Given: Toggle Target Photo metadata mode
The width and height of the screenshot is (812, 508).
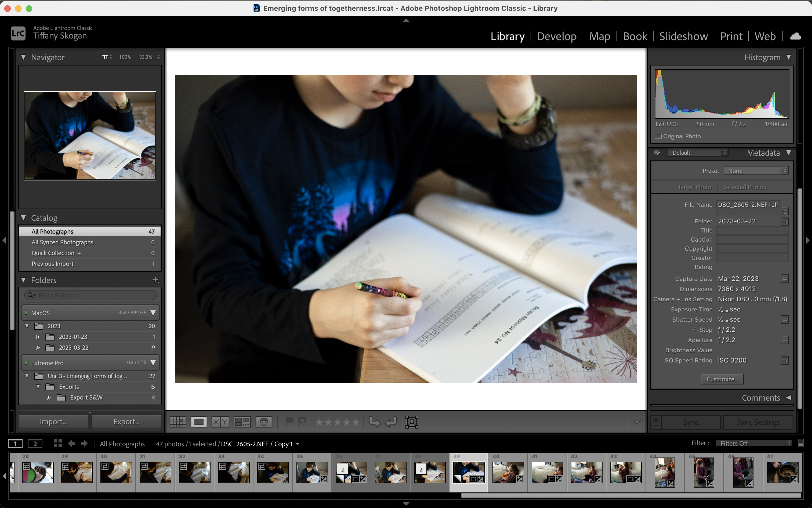Looking at the screenshot, I should (x=694, y=187).
